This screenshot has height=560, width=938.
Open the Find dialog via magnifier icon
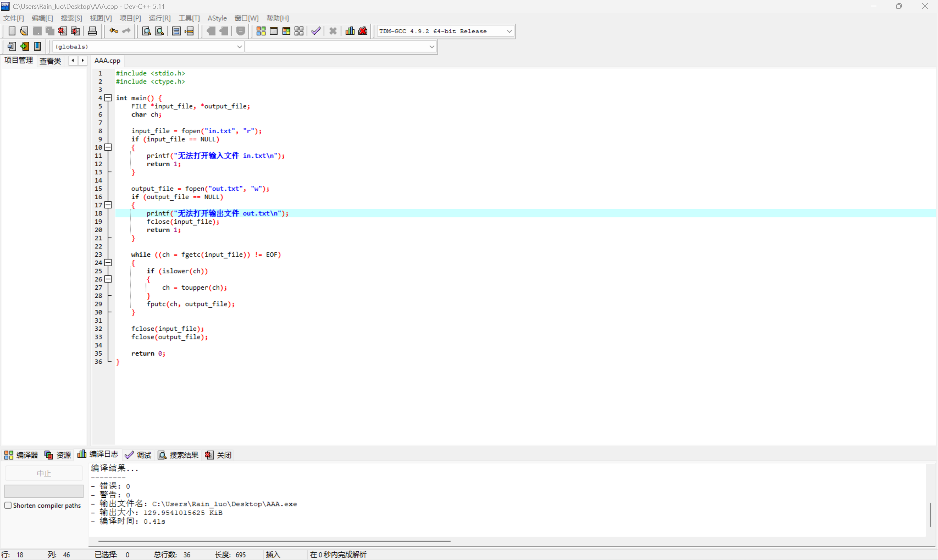tap(146, 31)
